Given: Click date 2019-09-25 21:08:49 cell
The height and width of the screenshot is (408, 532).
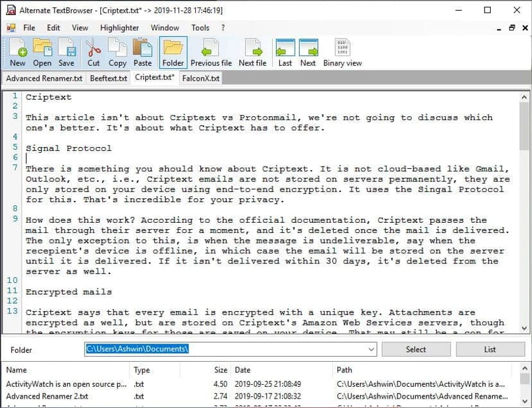Looking at the screenshot, I should [x=268, y=384].
